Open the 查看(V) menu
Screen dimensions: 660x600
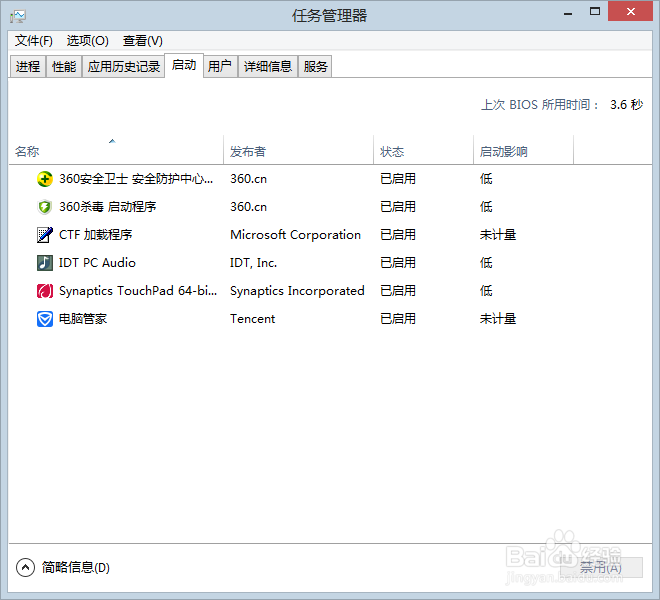click(143, 41)
